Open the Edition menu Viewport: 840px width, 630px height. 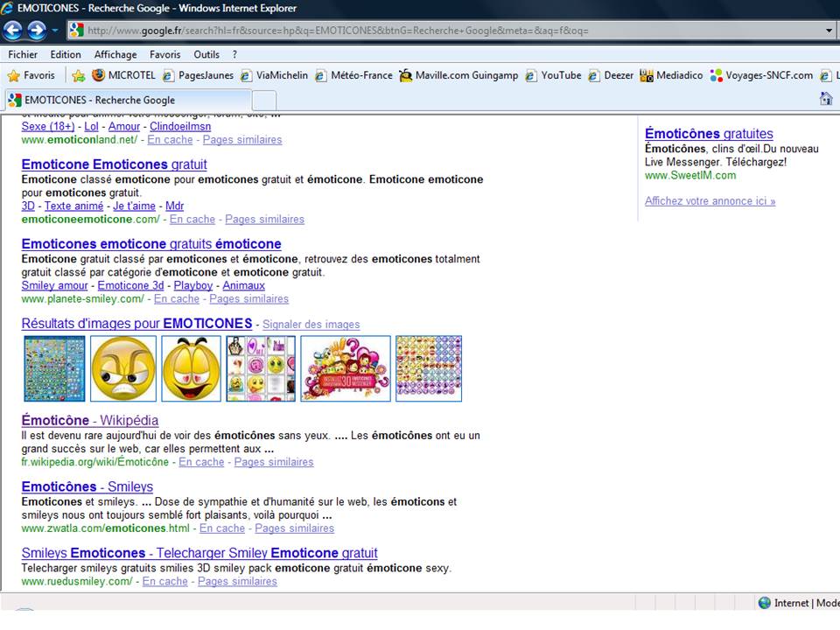click(66, 54)
